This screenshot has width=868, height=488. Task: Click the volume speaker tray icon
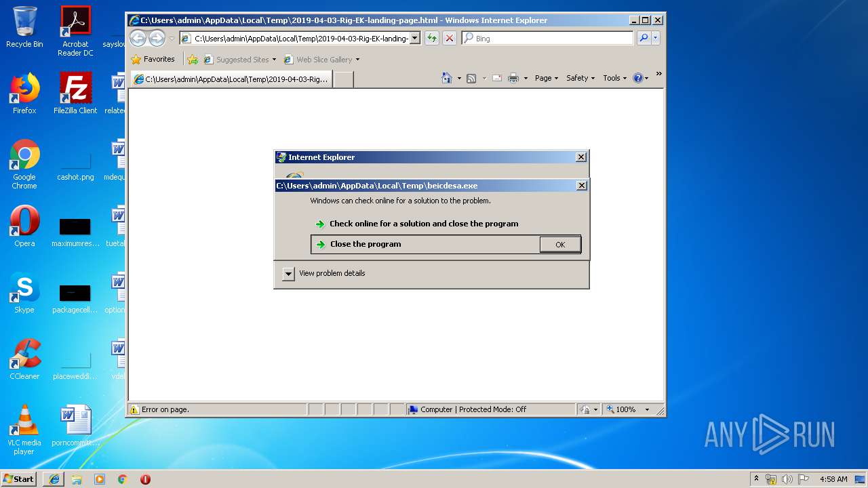point(787,479)
